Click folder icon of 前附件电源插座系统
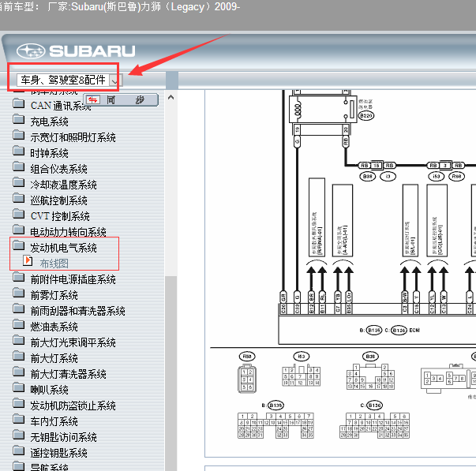476x471 pixels. [x=19, y=277]
